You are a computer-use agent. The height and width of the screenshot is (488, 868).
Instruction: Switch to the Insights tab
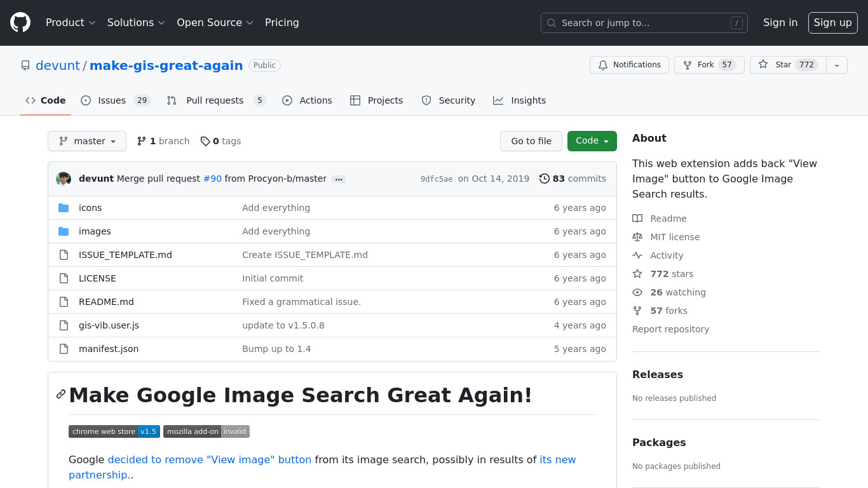[x=520, y=100]
